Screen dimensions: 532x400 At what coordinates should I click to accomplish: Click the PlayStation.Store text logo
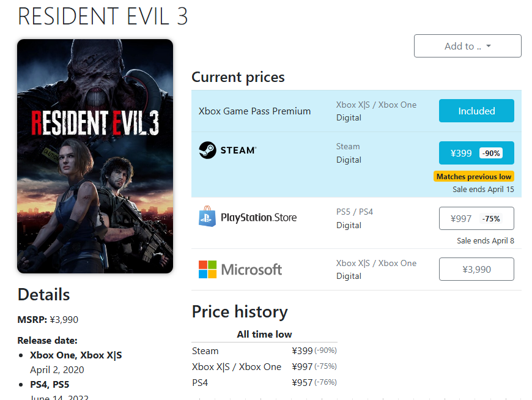pos(259,218)
